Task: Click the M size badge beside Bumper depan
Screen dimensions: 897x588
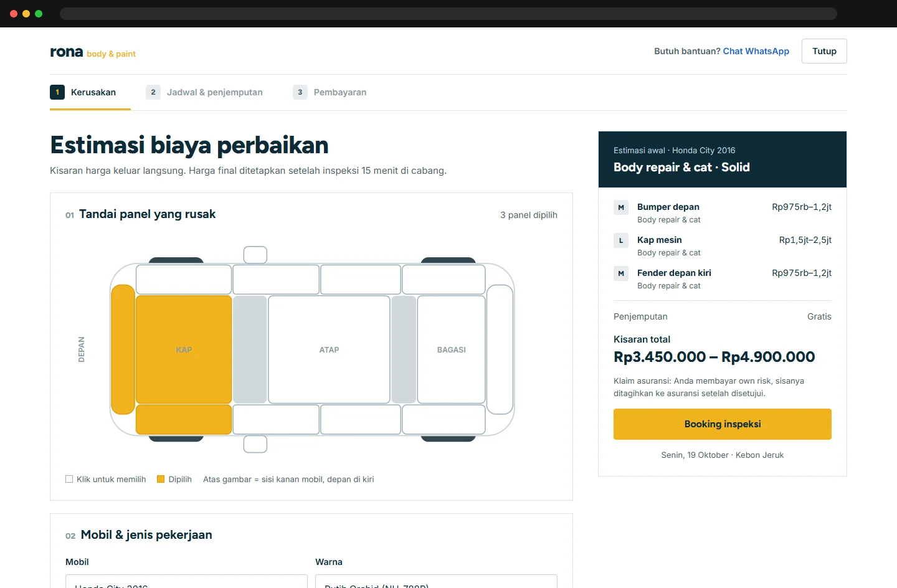Action: [x=621, y=207]
